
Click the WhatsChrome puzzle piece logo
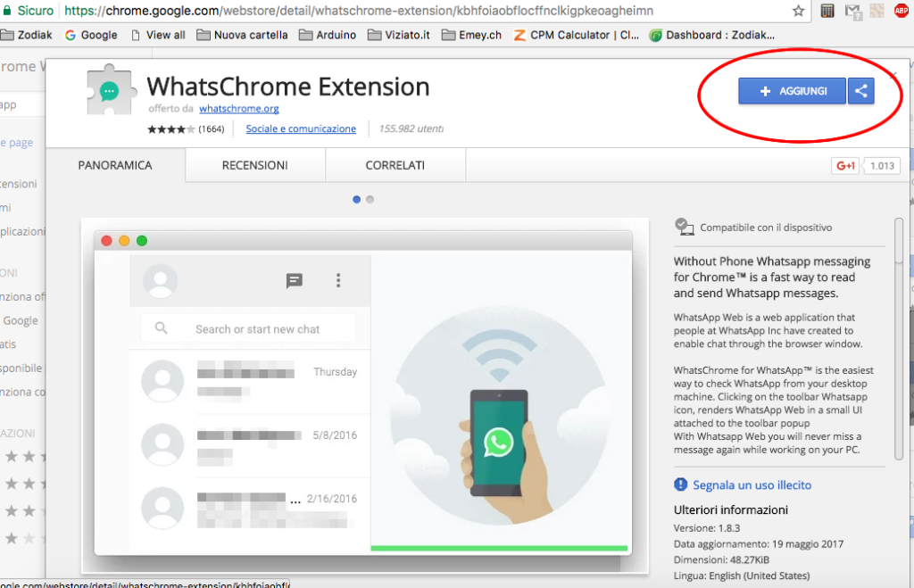pyautogui.click(x=109, y=91)
